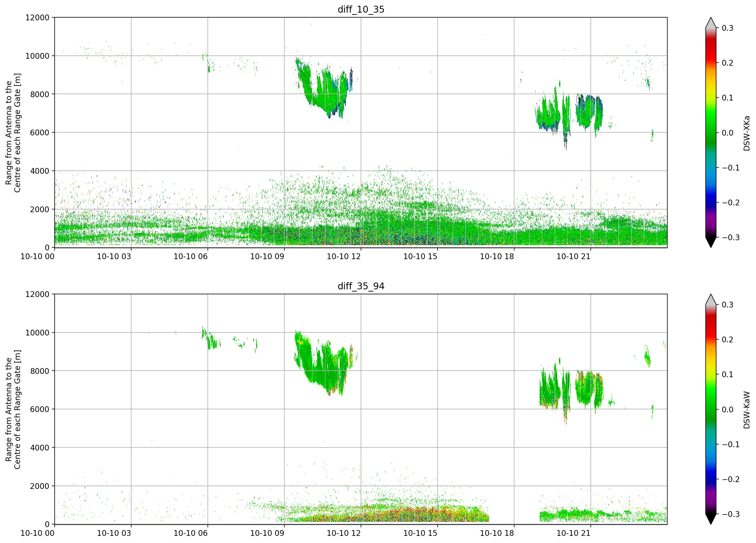This screenshot has height=543, width=756.
Task: Click the 2000 y-tick in diff_35_94 plot
Action: (40, 486)
